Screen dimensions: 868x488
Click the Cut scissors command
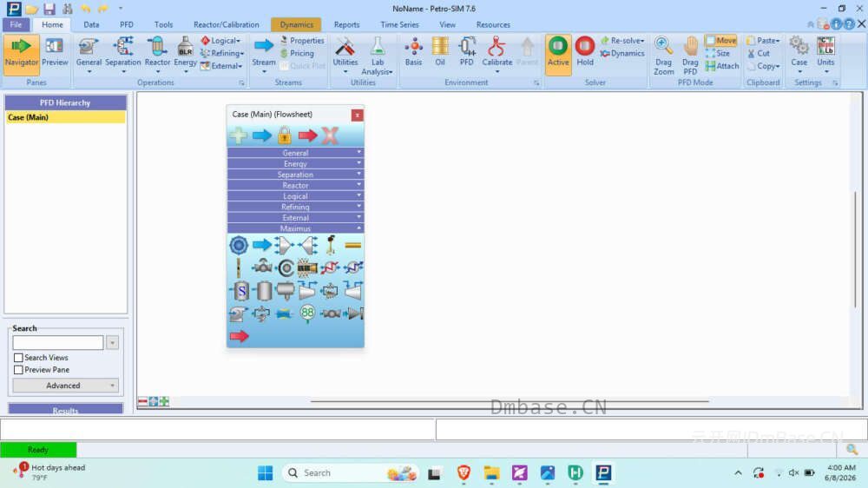pyautogui.click(x=759, y=53)
